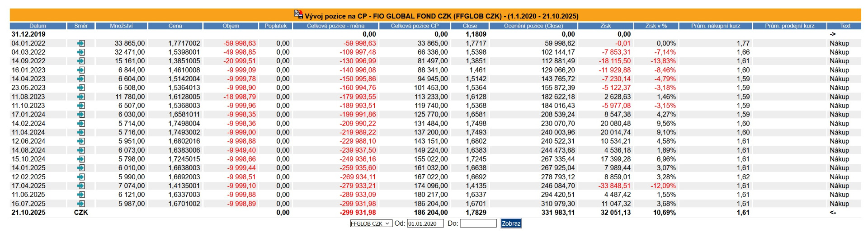Click the purchase icon on 14.02.2024 row
This screenshot has width=868, height=242.
(x=81, y=123)
